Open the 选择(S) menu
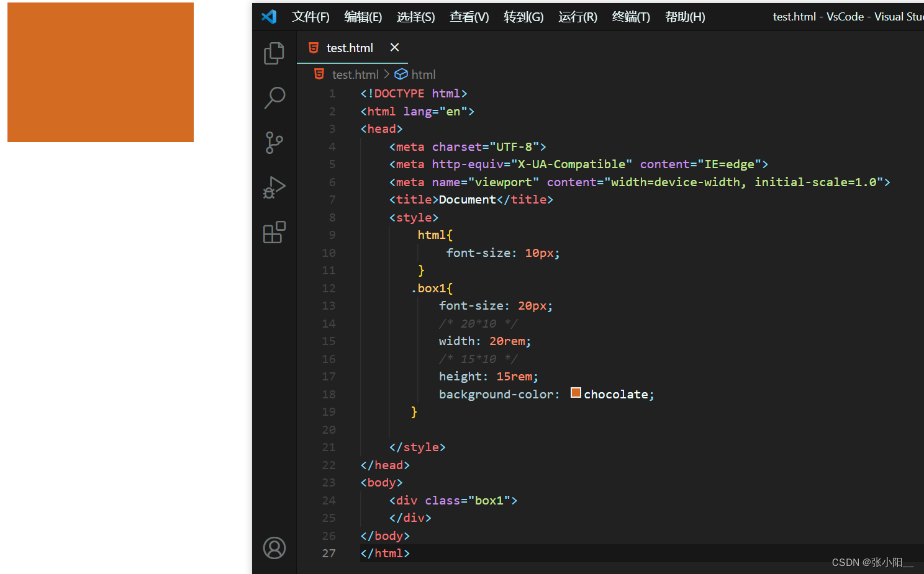Image resolution: width=924 pixels, height=574 pixels. 416,17
